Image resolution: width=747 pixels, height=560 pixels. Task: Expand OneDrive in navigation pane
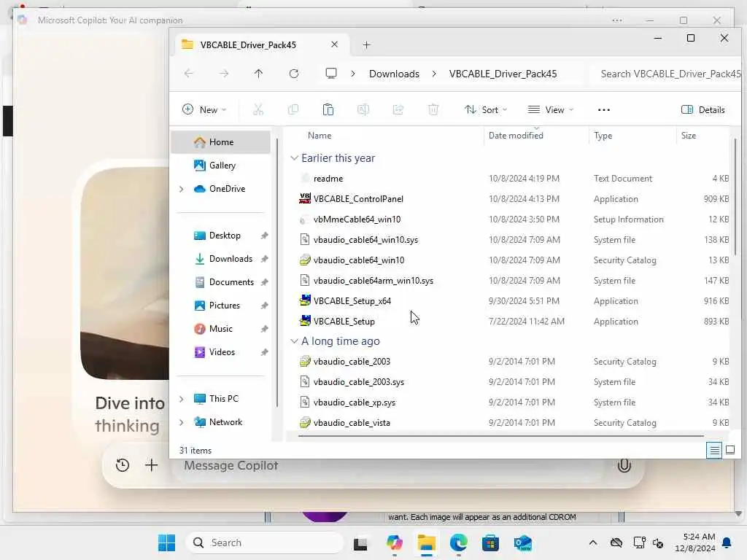pos(182,189)
